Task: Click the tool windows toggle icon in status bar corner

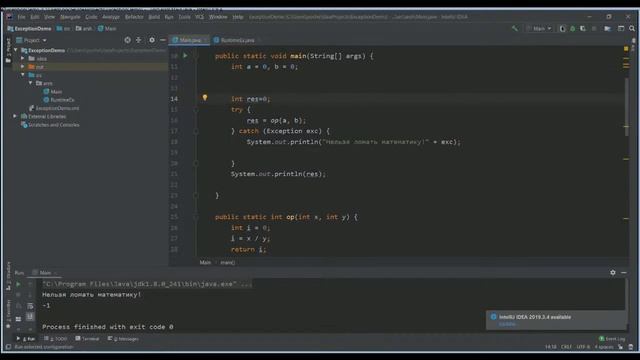Action: coord(8,347)
